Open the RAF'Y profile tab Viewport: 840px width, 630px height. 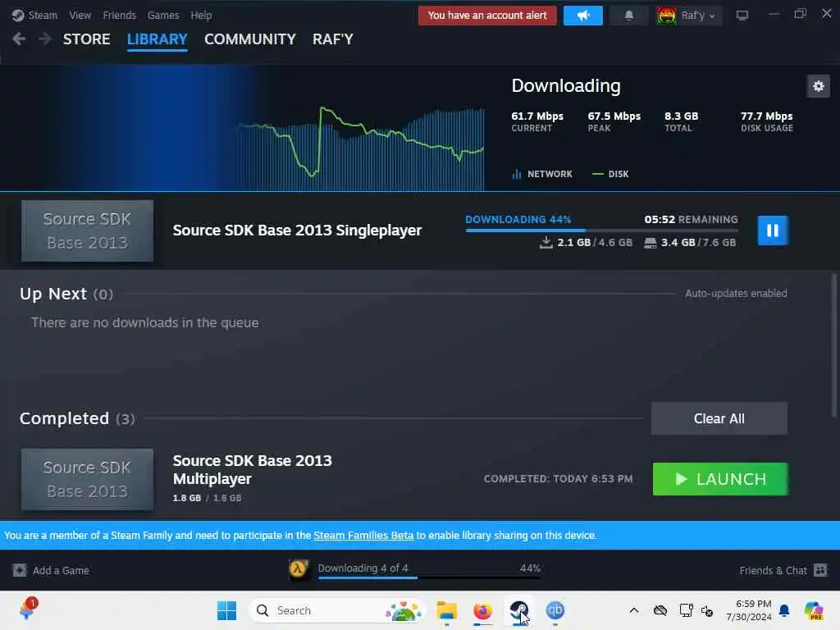[x=333, y=39]
